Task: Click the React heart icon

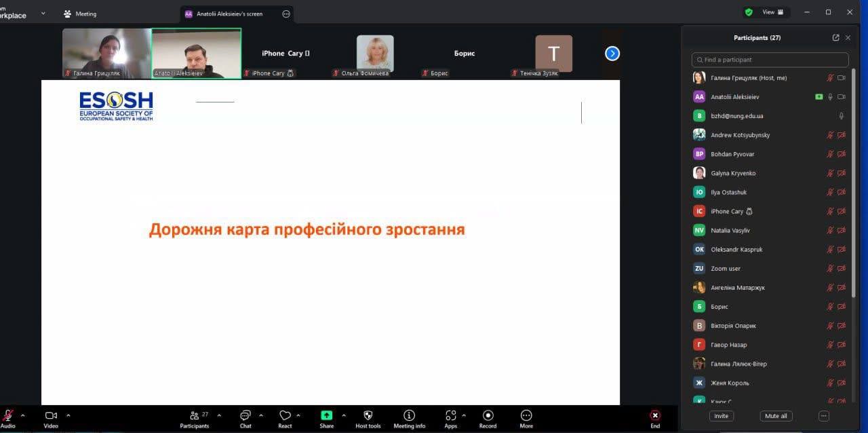Action: click(285, 415)
